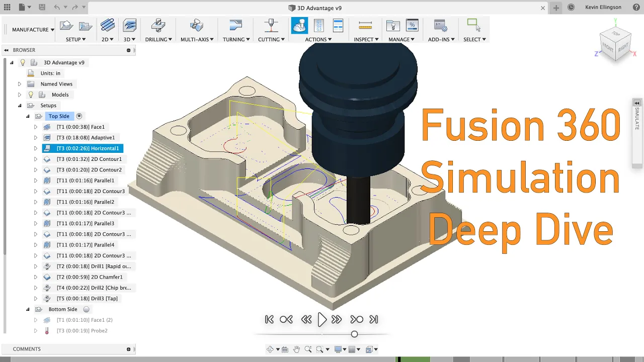This screenshot has width=644, height=362.
Task: Open the ADD-INS menu
Action: 441,39
